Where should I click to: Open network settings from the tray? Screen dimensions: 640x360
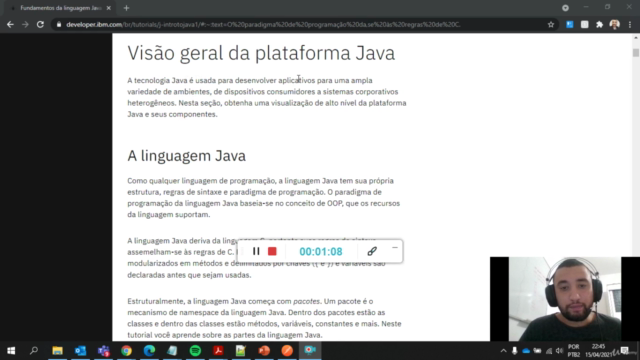pyautogui.click(x=549, y=351)
